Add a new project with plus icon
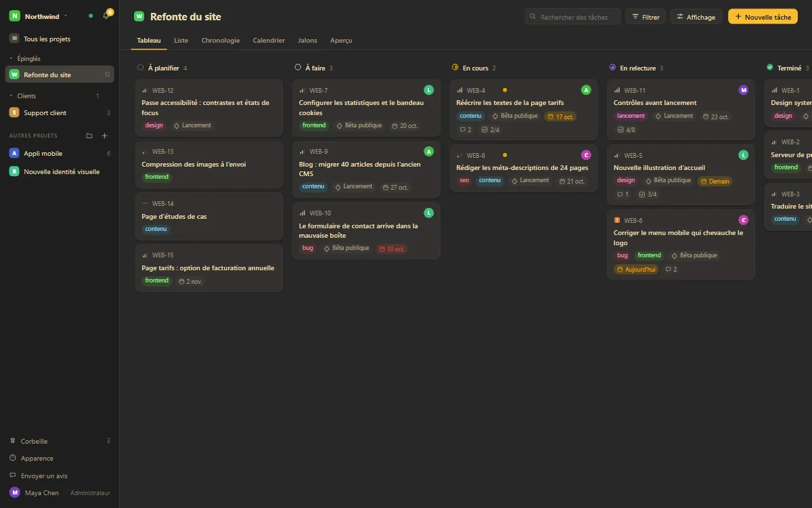This screenshot has height=508, width=812. [x=104, y=135]
